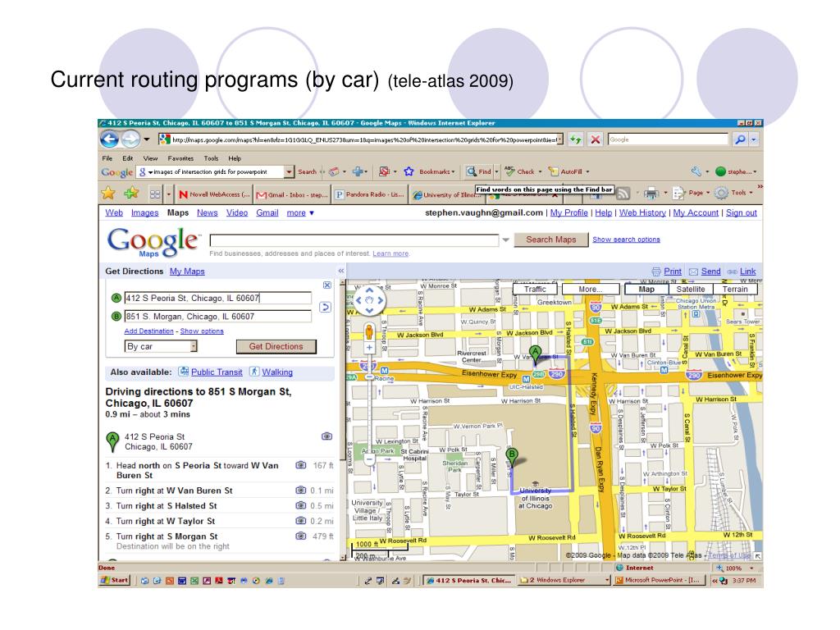Click the map pan control wheel
The height and width of the screenshot is (630, 840).
click(x=369, y=300)
